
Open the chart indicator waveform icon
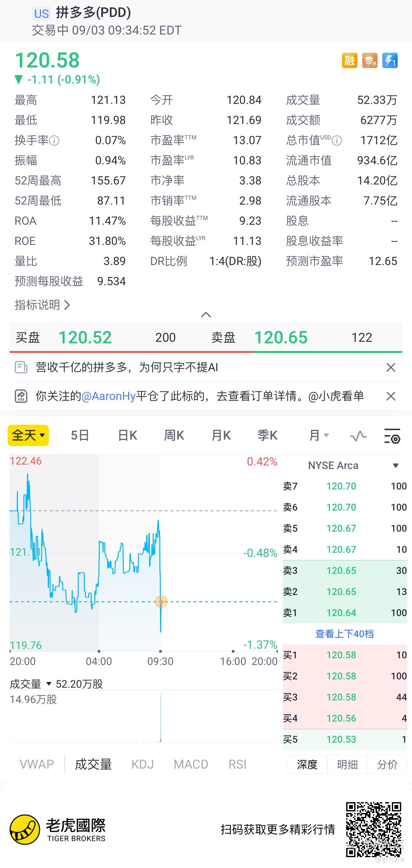click(x=358, y=436)
